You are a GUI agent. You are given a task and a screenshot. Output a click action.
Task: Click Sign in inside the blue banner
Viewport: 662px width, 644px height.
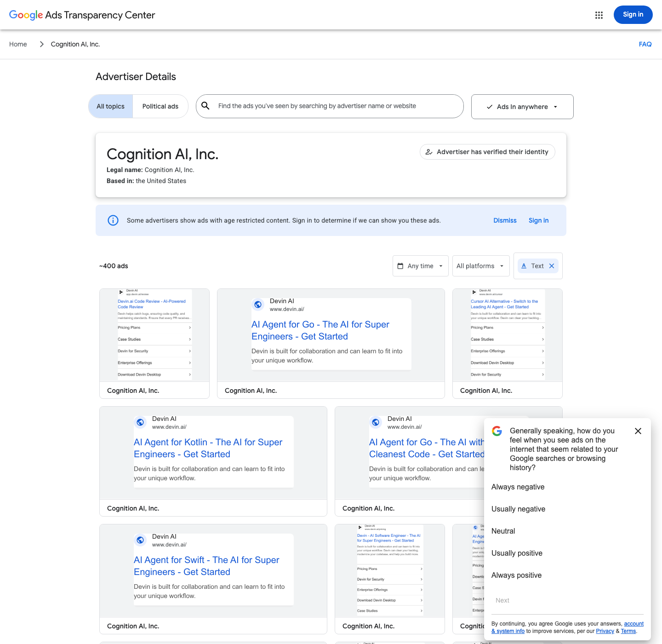tap(538, 220)
